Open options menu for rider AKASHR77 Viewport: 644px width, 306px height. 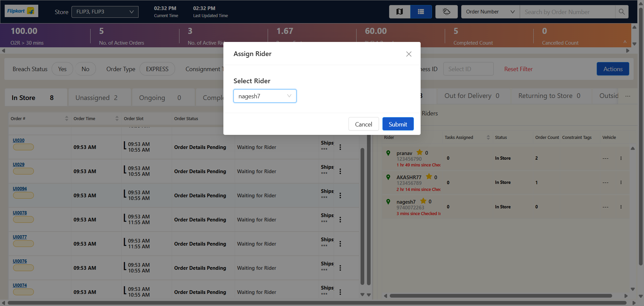(621, 182)
